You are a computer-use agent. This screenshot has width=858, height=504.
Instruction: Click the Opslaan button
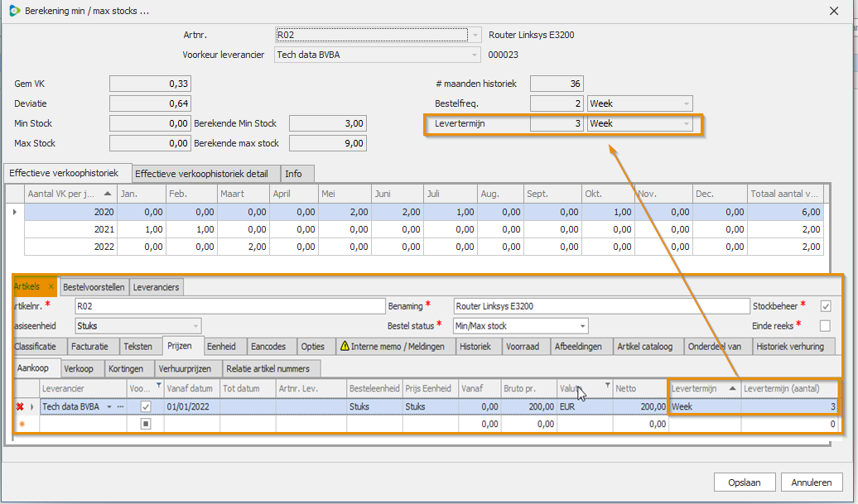point(744,482)
